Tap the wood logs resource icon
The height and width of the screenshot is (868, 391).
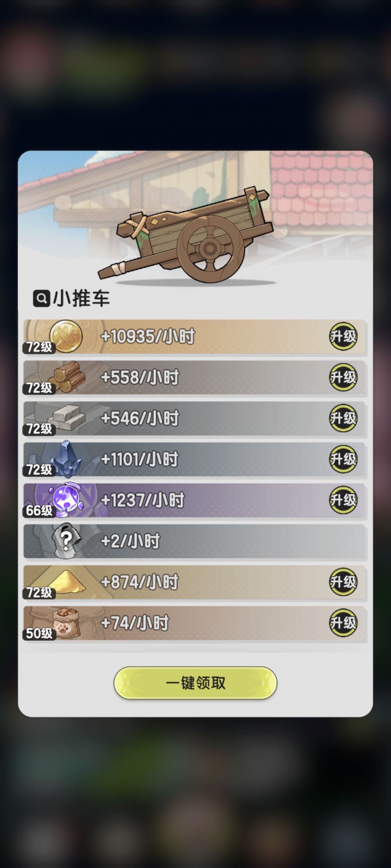[67, 377]
